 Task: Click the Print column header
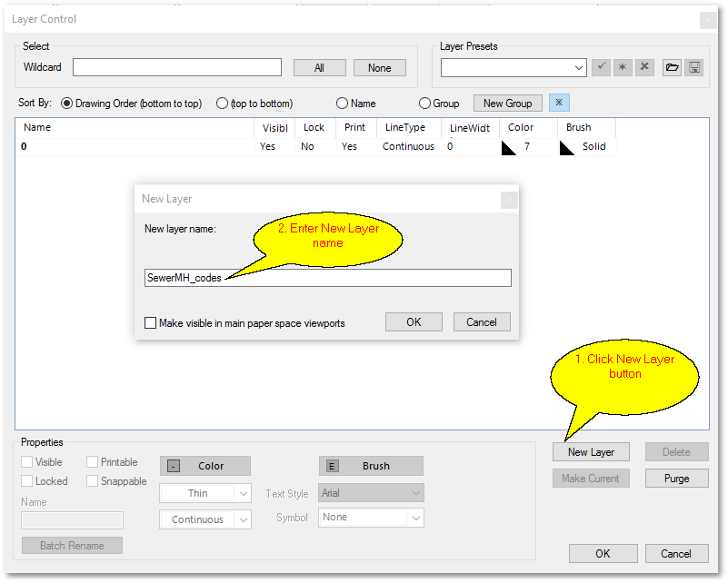point(356,127)
